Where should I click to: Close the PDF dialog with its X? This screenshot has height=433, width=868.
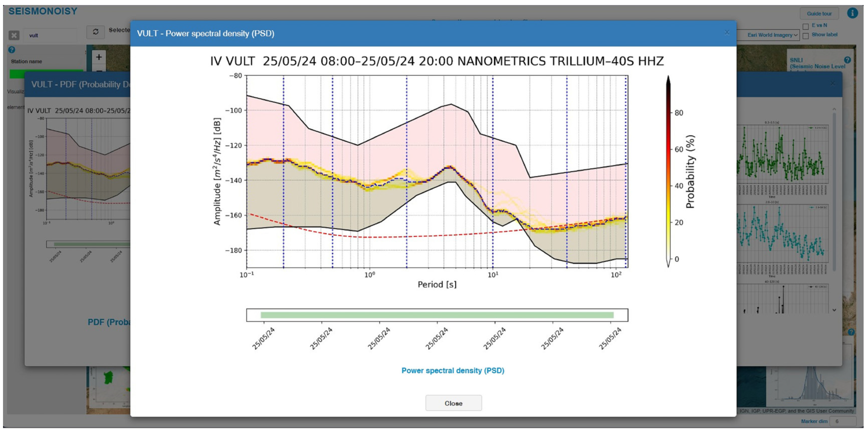click(x=833, y=83)
